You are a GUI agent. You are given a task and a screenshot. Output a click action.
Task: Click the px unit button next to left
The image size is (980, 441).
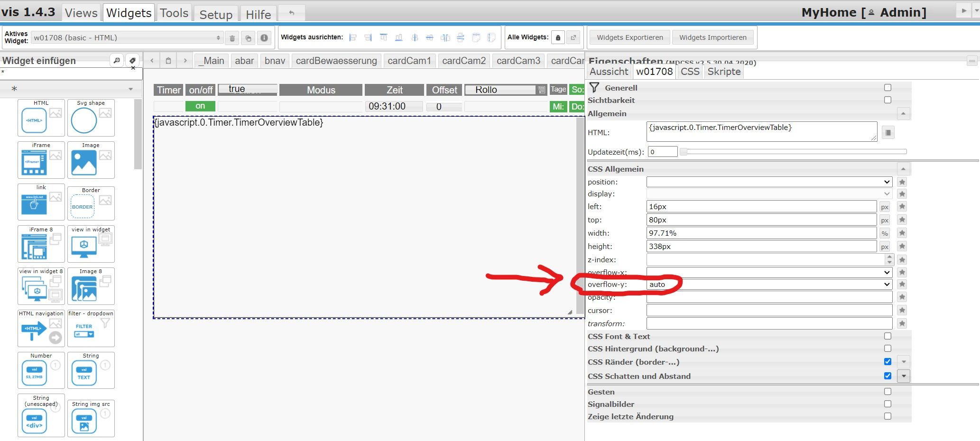point(885,207)
